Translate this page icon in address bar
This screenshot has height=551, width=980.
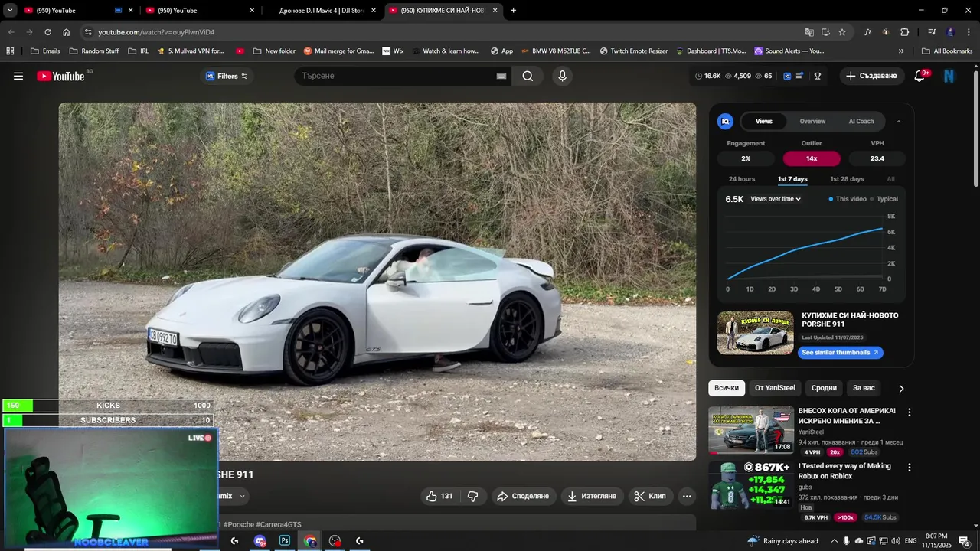tap(809, 32)
